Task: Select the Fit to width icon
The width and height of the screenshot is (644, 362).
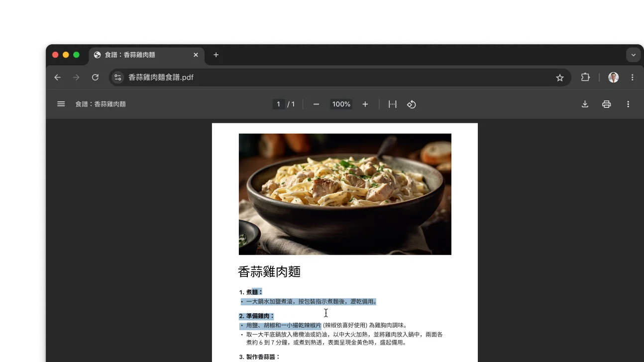Action: click(x=392, y=104)
